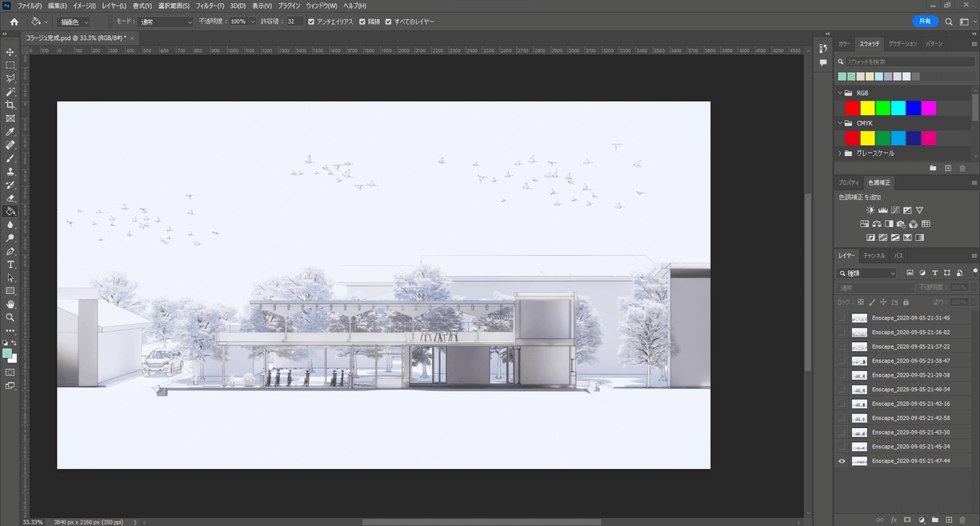Screen dimensions: 980x526
Task: Select the Eraser tool
Action: point(11,198)
